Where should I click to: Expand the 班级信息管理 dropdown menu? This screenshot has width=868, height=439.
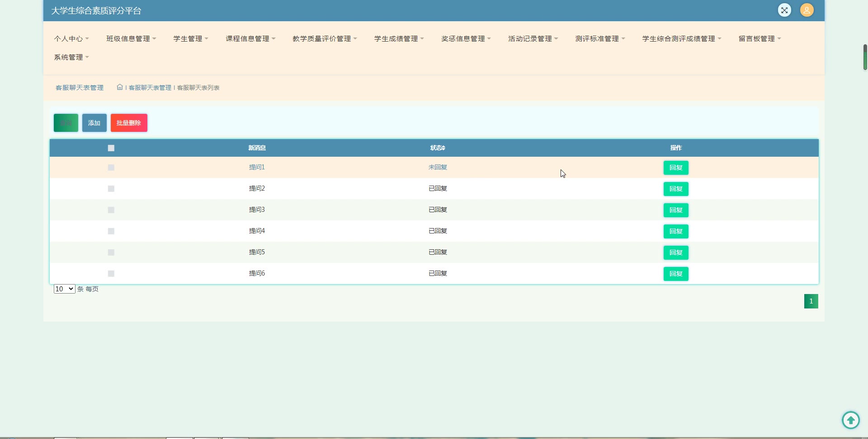tap(131, 39)
